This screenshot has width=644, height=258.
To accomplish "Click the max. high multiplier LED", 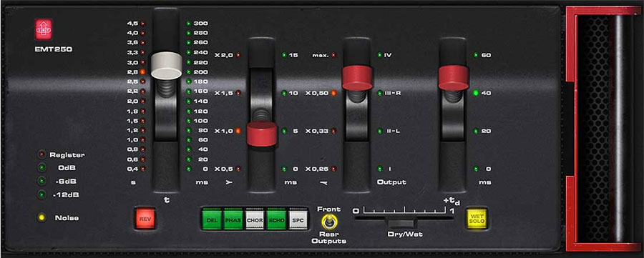I will (x=333, y=55).
